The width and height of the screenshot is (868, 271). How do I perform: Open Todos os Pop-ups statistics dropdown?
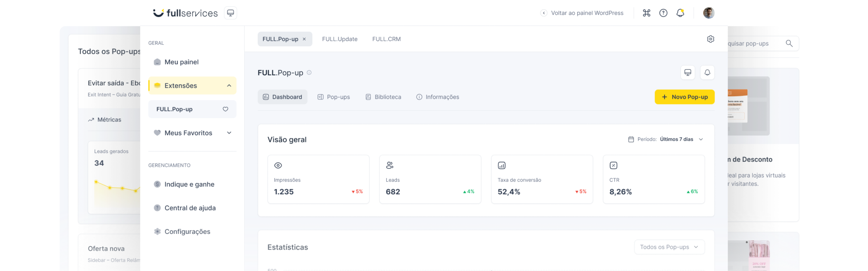click(x=669, y=247)
